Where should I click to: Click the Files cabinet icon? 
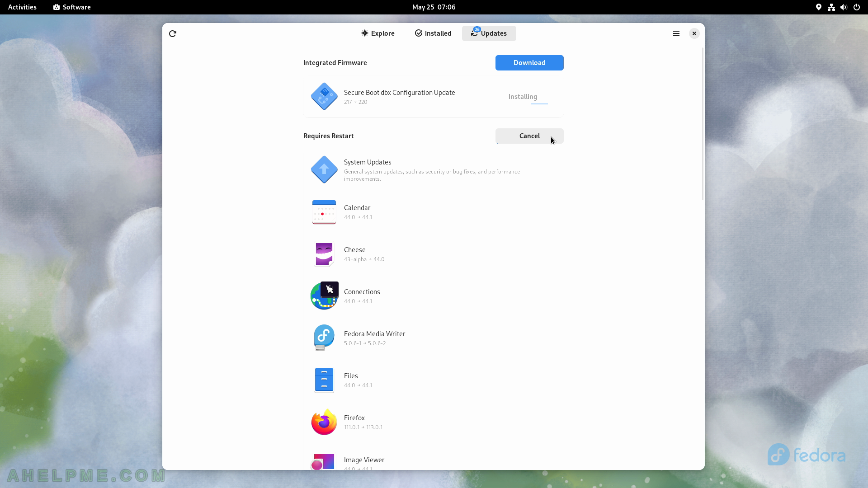click(324, 380)
